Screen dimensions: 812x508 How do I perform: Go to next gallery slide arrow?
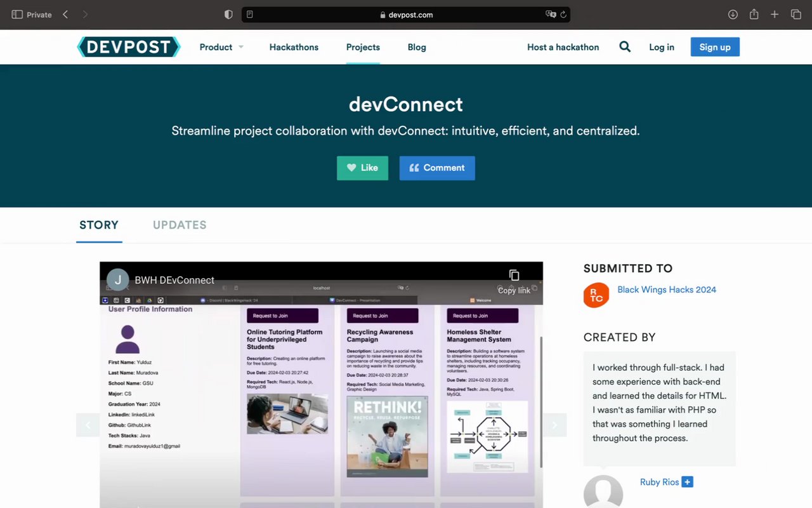pyautogui.click(x=554, y=425)
